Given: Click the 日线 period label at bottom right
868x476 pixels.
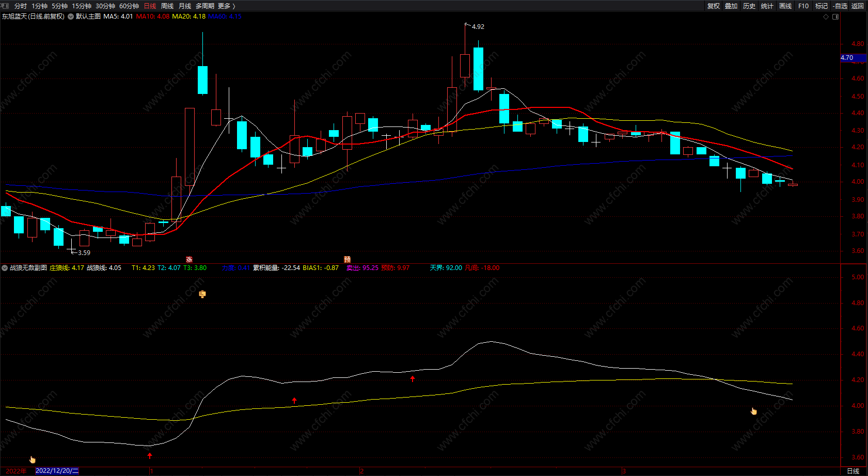Looking at the screenshot, I should (853, 471).
